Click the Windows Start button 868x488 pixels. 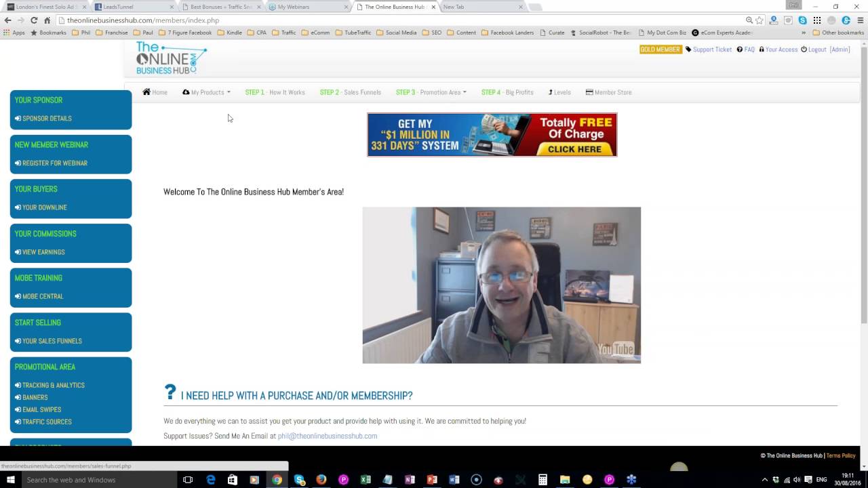coord(9,480)
